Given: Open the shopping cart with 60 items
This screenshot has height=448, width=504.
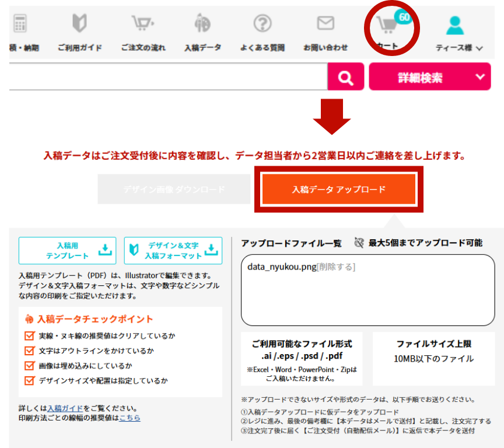Looking at the screenshot, I should [387, 26].
